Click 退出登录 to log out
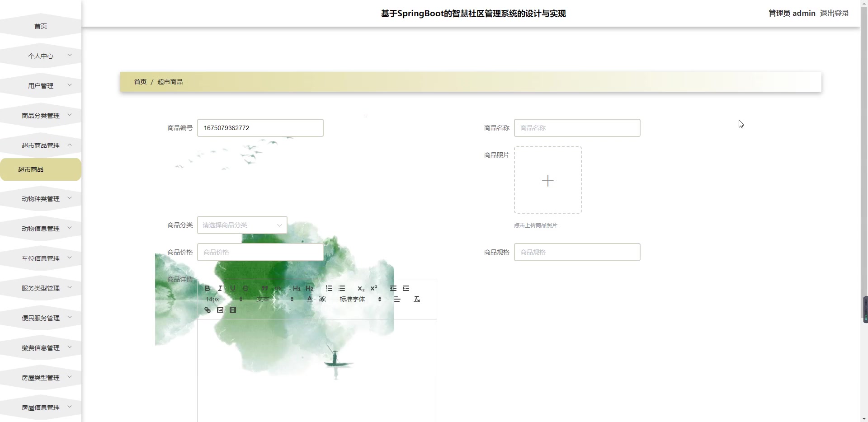The height and width of the screenshot is (422, 868). [x=835, y=14]
